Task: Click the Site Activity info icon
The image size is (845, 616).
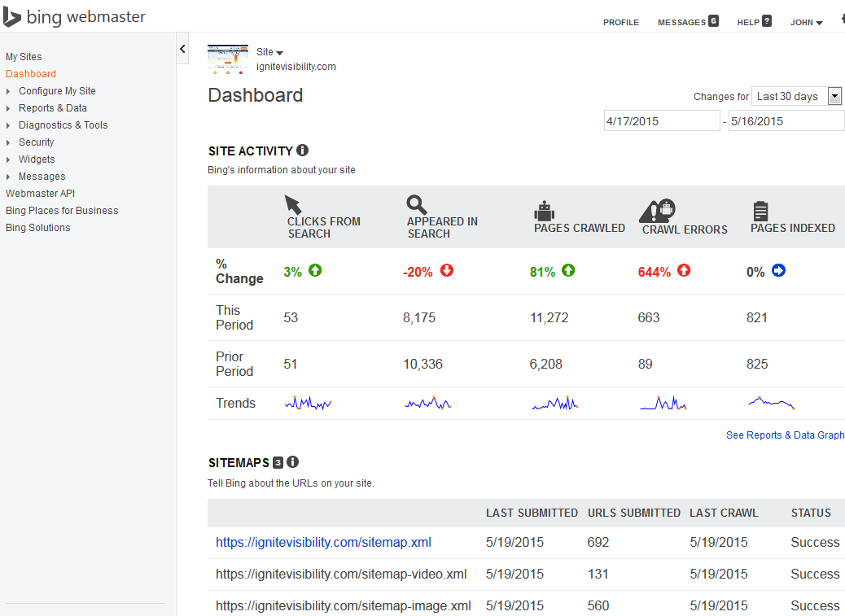Action: [x=302, y=151]
